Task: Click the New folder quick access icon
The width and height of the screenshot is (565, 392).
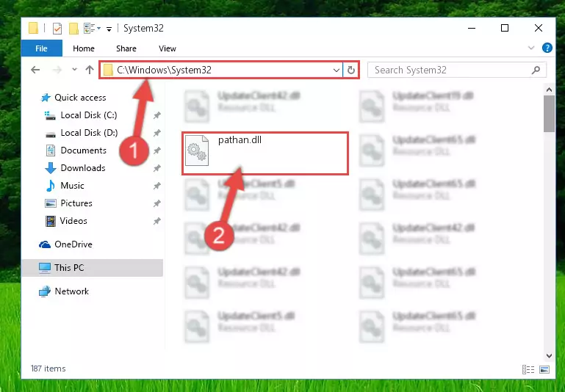Action: [73, 28]
